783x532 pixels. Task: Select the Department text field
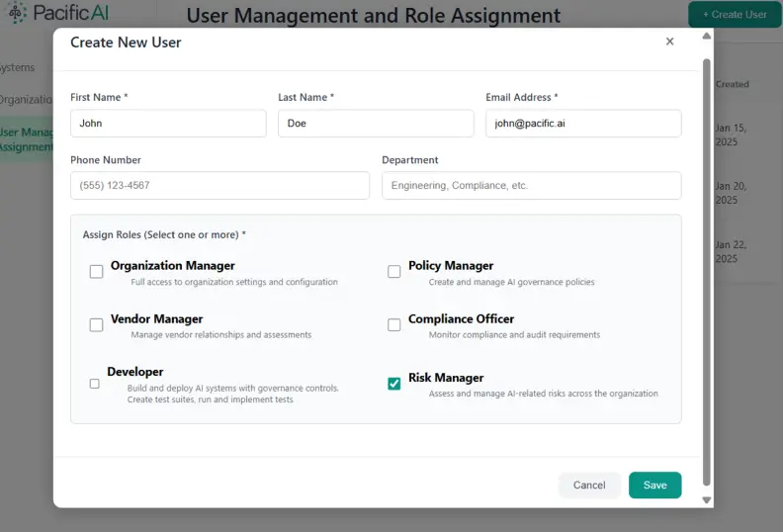pos(531,186)
